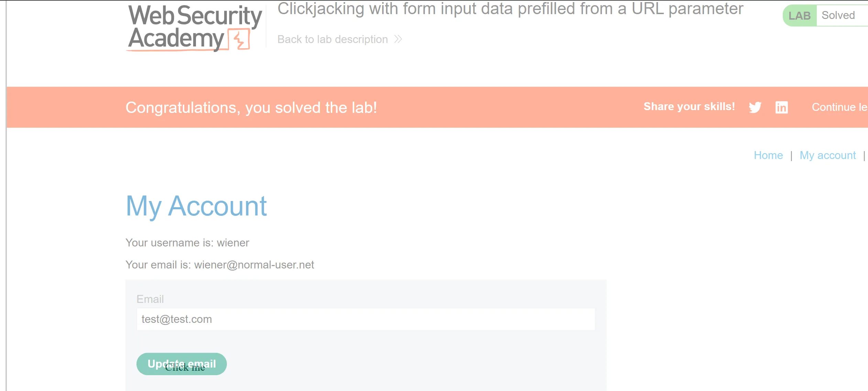Click the Congratulations, you solved the lab! message
The height and width of the screenshot is (391, 868).
tap(251, 107)
